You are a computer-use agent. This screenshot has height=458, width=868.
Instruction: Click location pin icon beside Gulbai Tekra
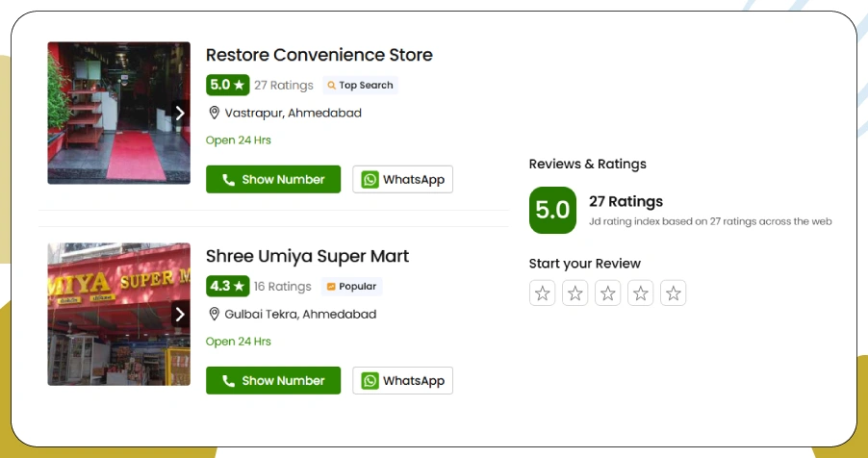[215, 315]
